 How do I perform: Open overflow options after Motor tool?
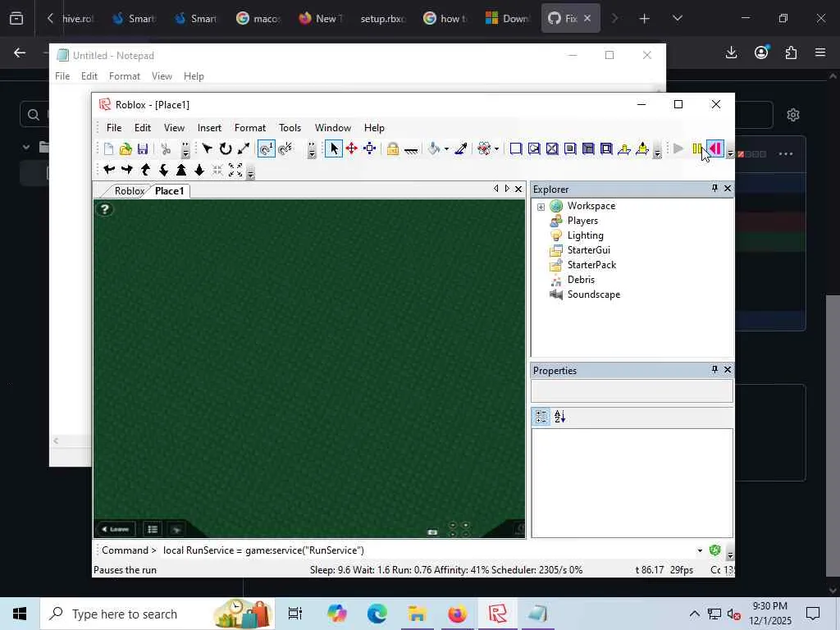tap(657, 153)
